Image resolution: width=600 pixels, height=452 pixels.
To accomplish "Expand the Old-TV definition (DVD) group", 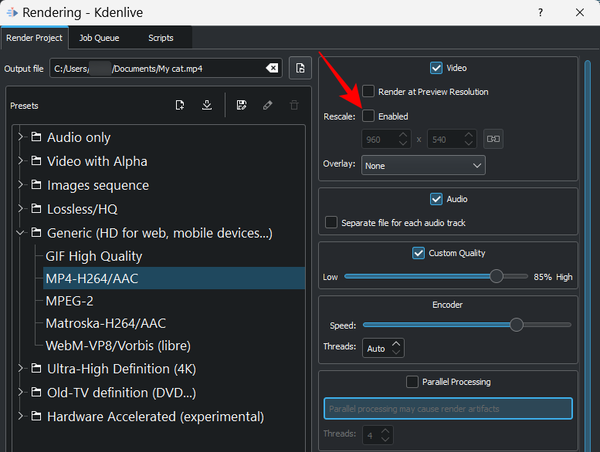I will click(20, 392).
